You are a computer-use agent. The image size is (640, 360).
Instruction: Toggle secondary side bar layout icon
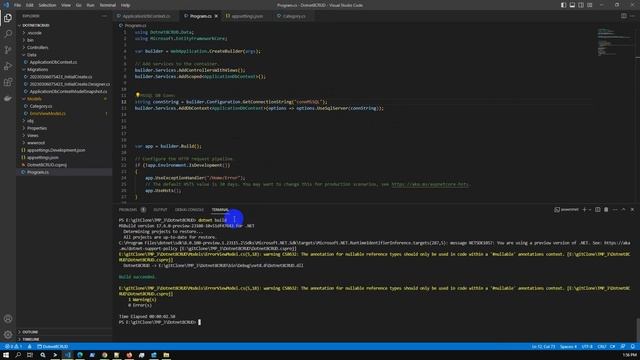point(581,5)
